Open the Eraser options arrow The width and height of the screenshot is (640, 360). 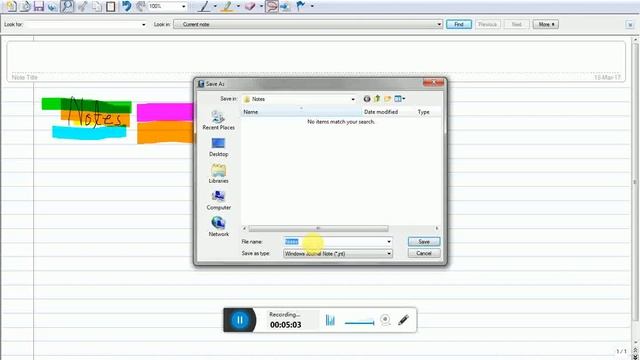[261, 6]
